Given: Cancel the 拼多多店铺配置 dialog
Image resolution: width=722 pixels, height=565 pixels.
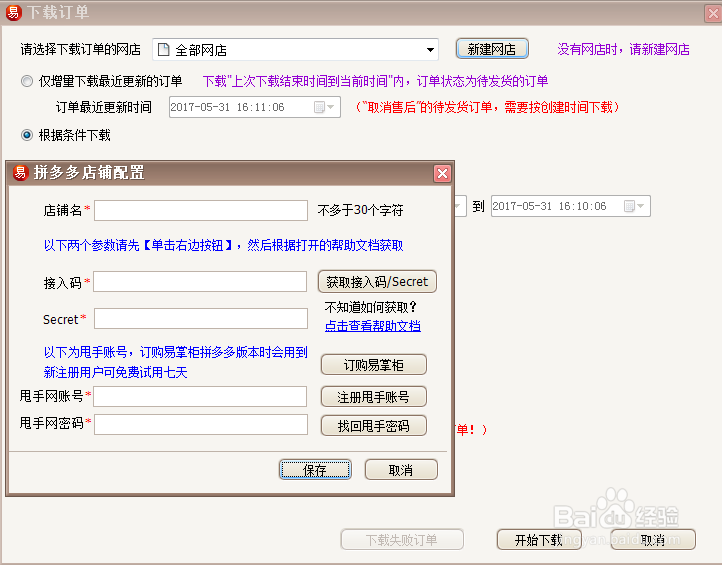Looking at the screenshot, I should click(401, 470).
